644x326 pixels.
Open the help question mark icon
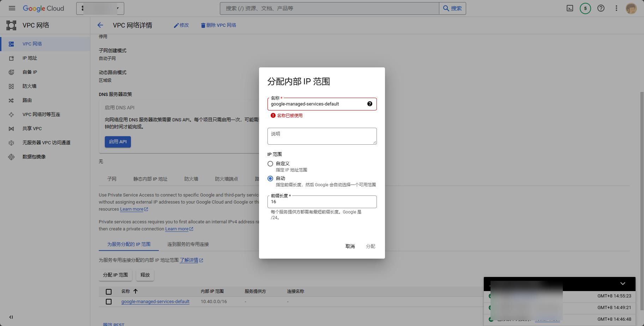point(601,8)
